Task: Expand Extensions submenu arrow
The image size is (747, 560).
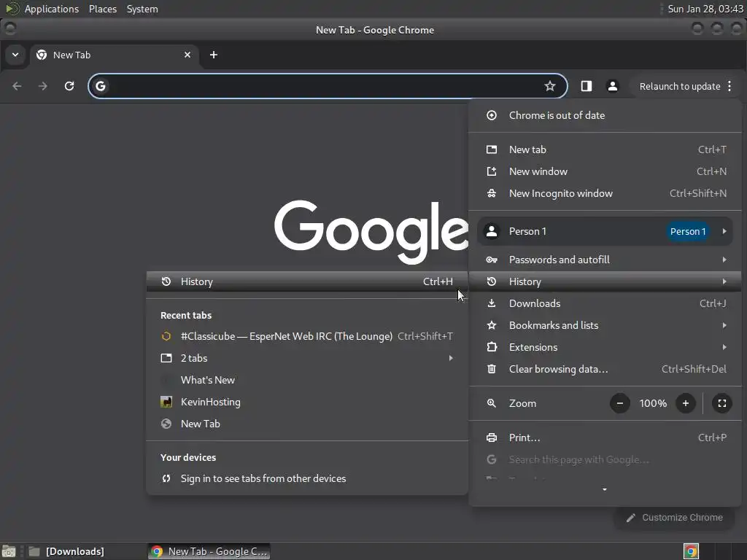Action: tap(724, 347)
